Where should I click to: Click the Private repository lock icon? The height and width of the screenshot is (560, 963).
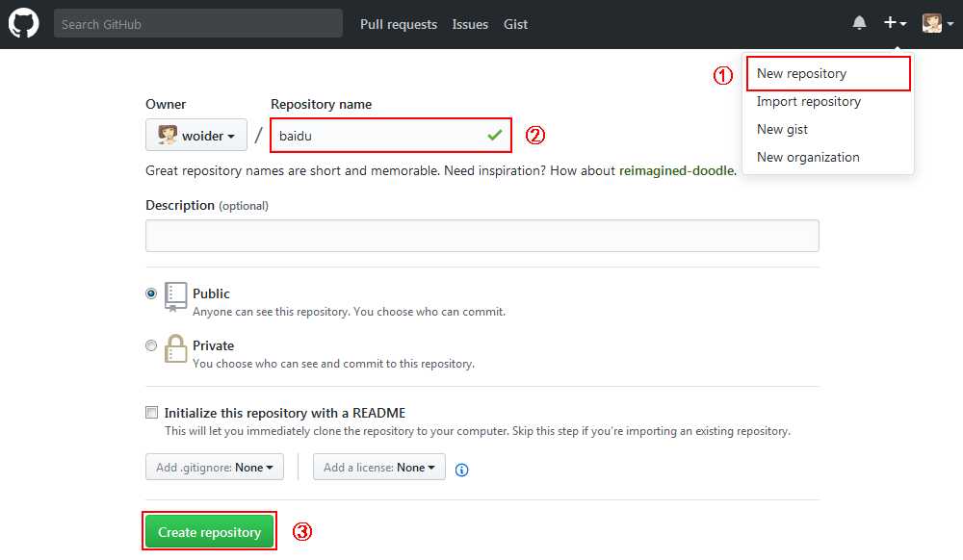click(175, 348)
